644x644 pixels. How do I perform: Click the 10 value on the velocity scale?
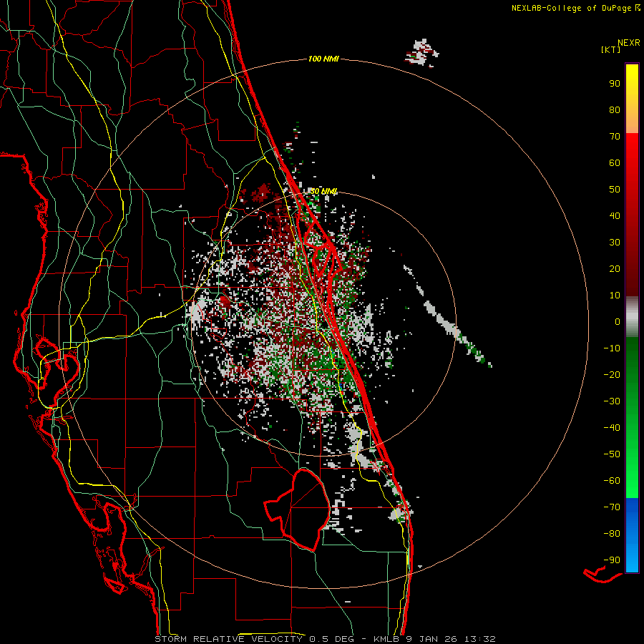(615, 296)
